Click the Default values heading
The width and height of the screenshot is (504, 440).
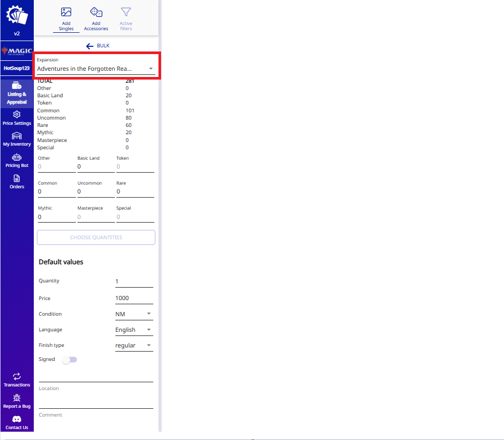point(61,262)
